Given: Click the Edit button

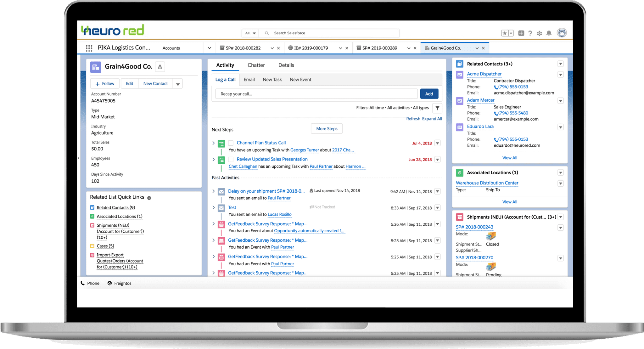Looking at the screenshot, I should click(130, 84).
